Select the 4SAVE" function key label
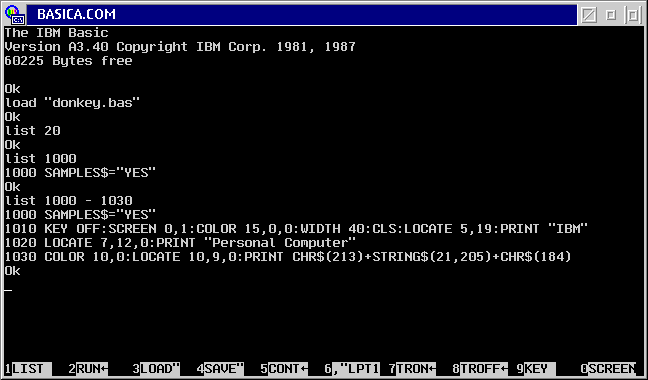 [x=220, y=368]
